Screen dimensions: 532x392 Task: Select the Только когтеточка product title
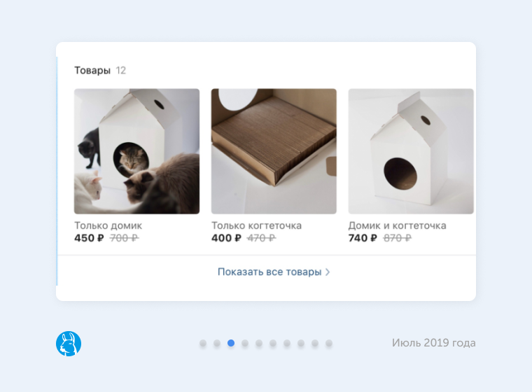(x=256, y=225)
